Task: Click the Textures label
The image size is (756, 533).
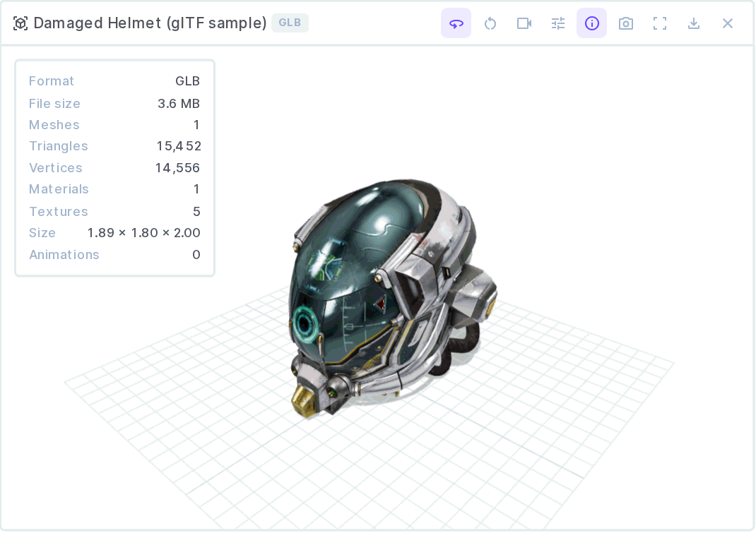Action: pyautogui.click(x=59, y=212)
